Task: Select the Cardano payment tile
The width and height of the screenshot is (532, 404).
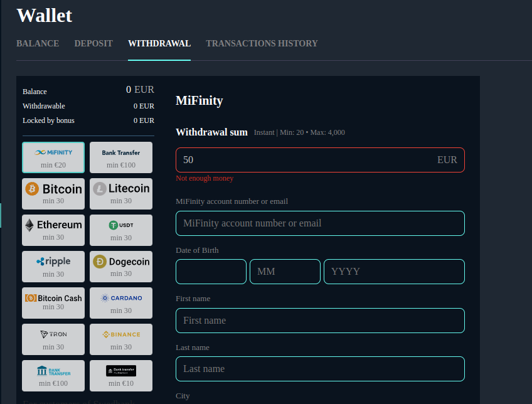Action: 121,303
